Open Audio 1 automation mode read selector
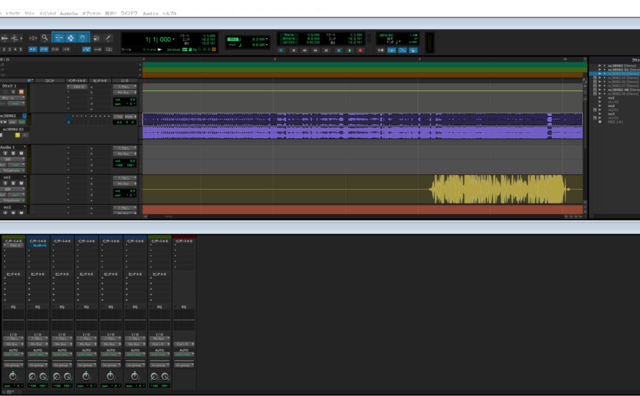This screenshot has width=640, height=396. click(x=17, y=165)
